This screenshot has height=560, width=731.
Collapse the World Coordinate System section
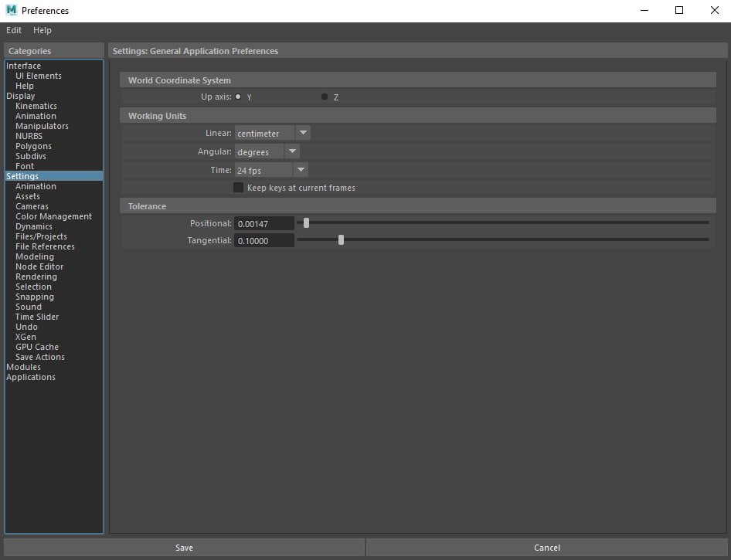pyautogui.click(x=418, y=80)
